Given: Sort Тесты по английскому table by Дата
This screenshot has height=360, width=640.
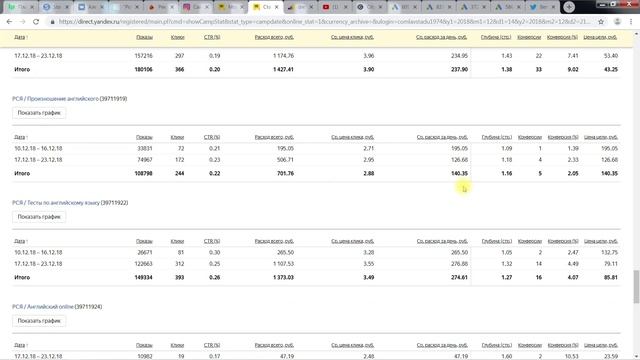Looking at the screenshot, I should 20,241.
